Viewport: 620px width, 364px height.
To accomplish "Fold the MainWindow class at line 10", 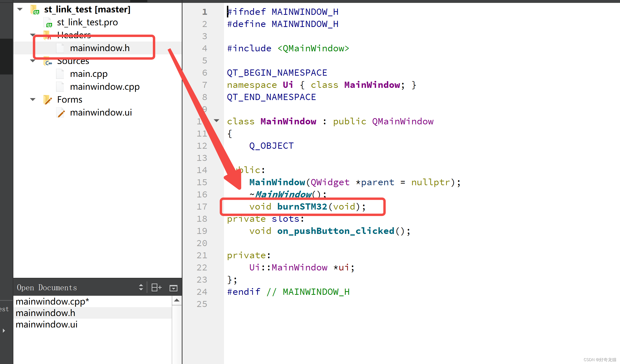I will (217, 121).
